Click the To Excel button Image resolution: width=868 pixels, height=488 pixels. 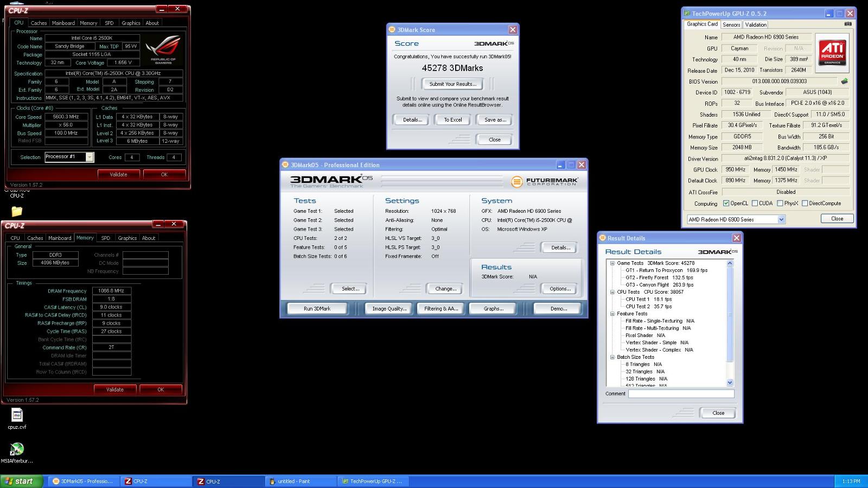coord(453,120)
